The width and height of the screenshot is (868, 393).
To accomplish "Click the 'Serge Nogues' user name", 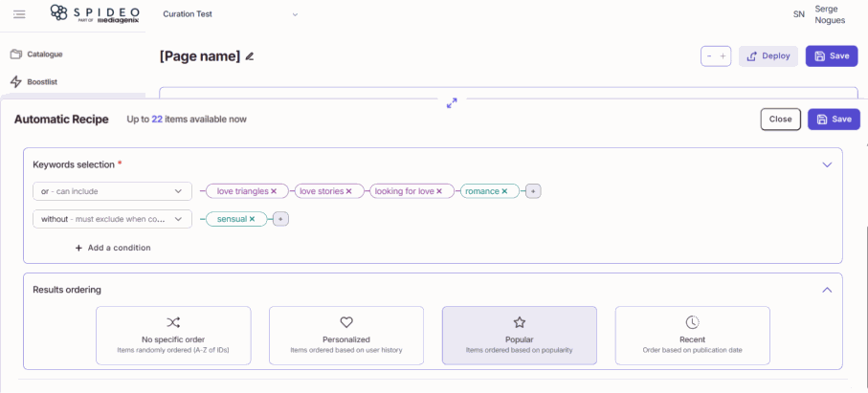I will pyautogui.click(x=830, y=14).
